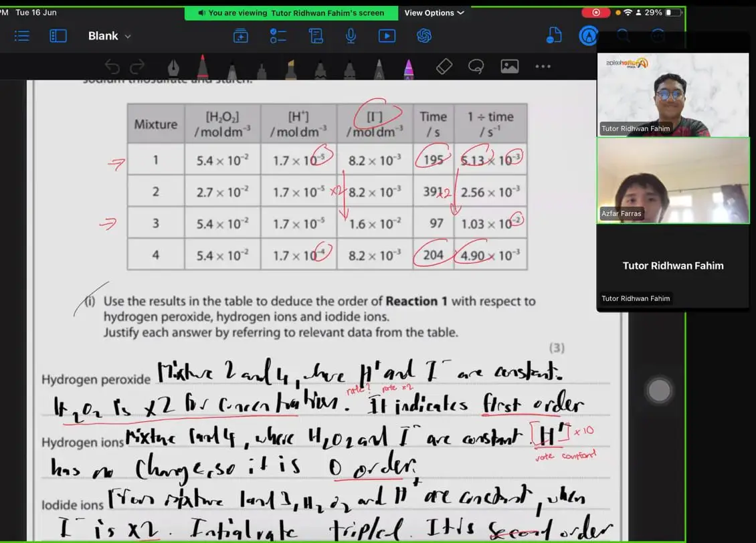Select the fountain pen tool
The width and height of the screenshot is (756, 543).
click(x=173, y=67)
